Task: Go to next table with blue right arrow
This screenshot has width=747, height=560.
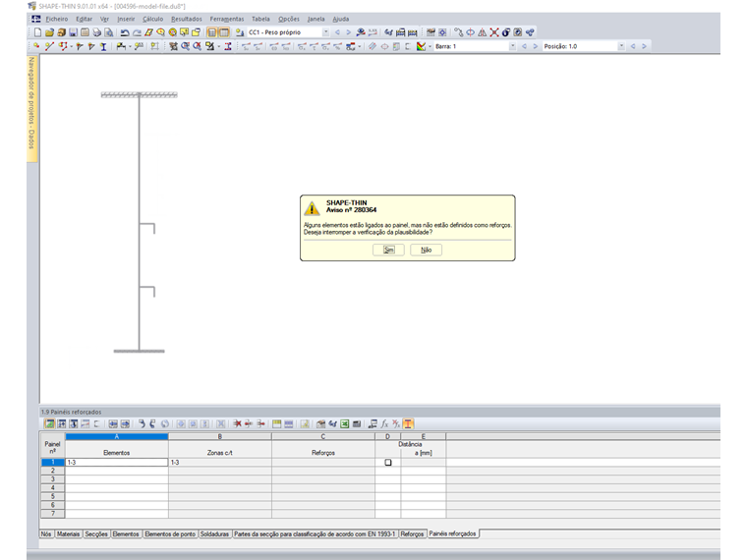Action: click(x=125, y=423)
